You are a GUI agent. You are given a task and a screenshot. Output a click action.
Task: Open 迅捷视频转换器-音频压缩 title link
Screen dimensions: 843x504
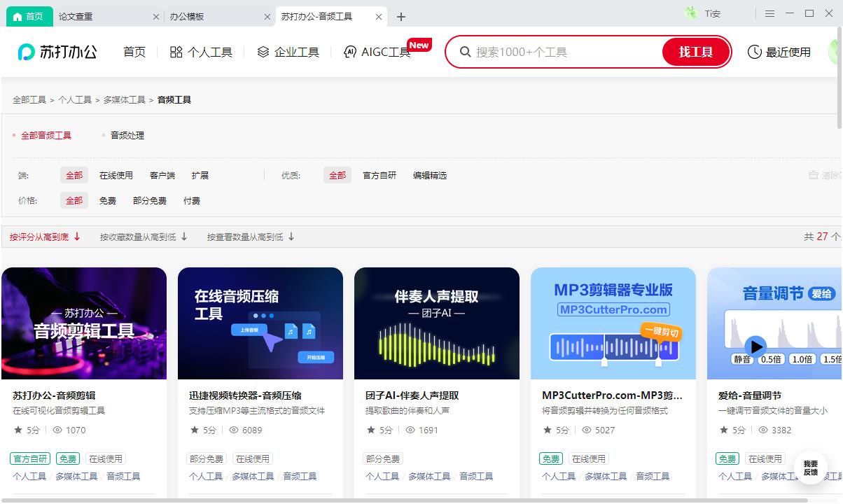(245, 395)
